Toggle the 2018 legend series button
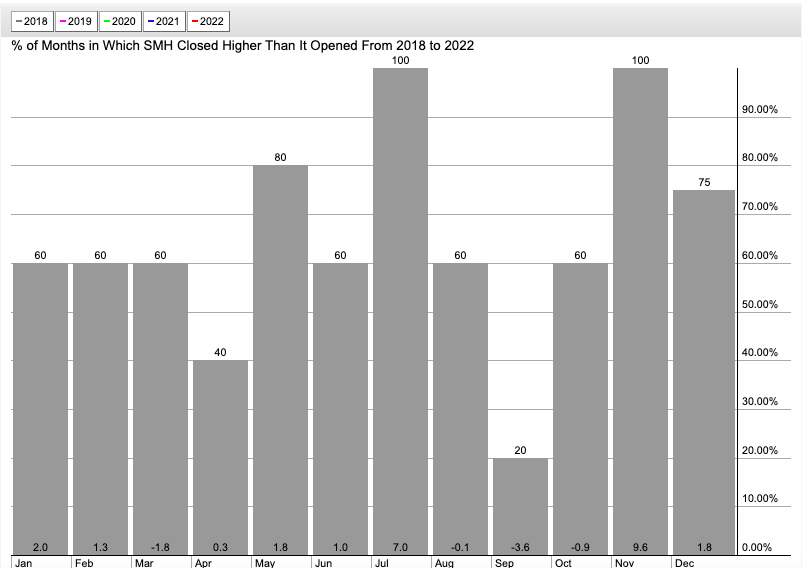 coord(32,21)
